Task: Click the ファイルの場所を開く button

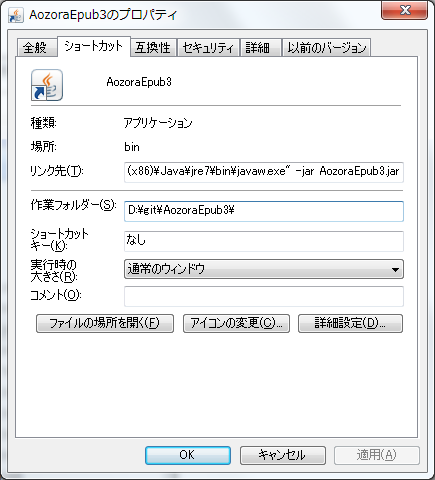Action: click(x=105, y=323)
